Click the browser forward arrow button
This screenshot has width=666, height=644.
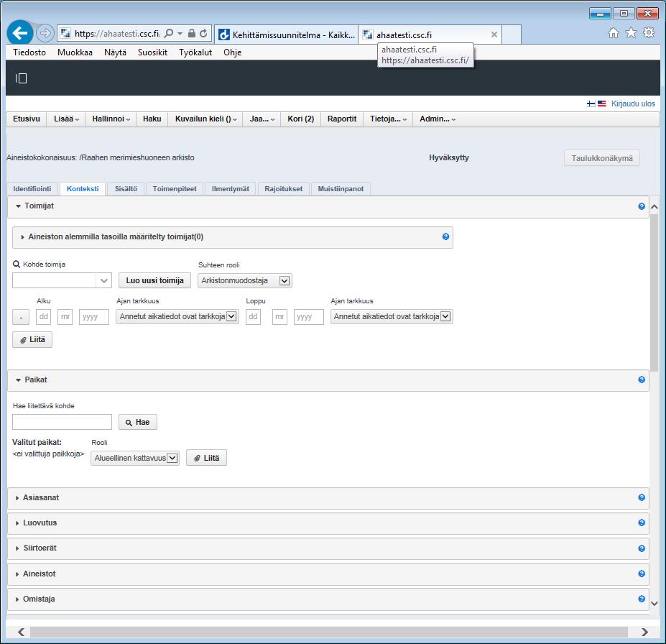(45, 33)
